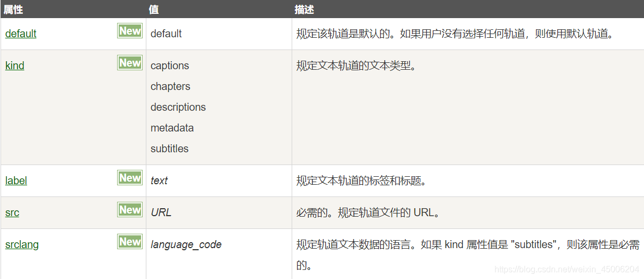Click the 描述 column header
644x279 pixels.
pyautogui.click(x=304, y=10)
